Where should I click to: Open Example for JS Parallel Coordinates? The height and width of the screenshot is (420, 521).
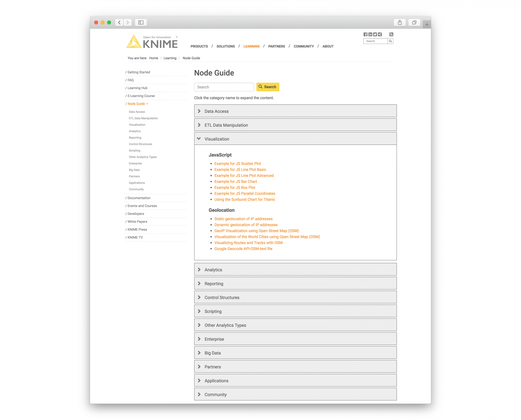pyautogui.click(x=245, y=193)
